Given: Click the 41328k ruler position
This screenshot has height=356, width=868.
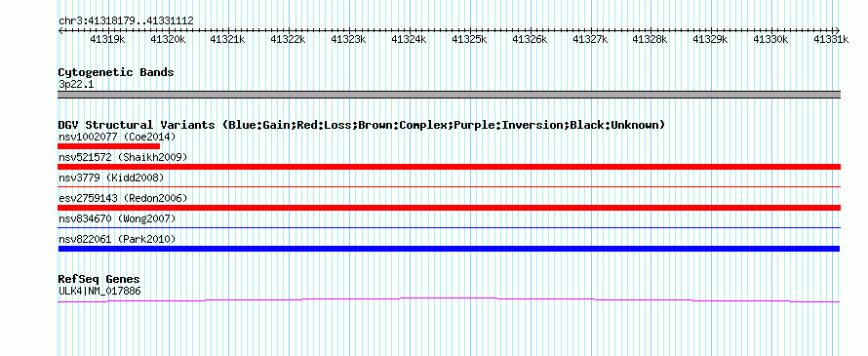Looking at the screenshot, I should click(651, 40).
